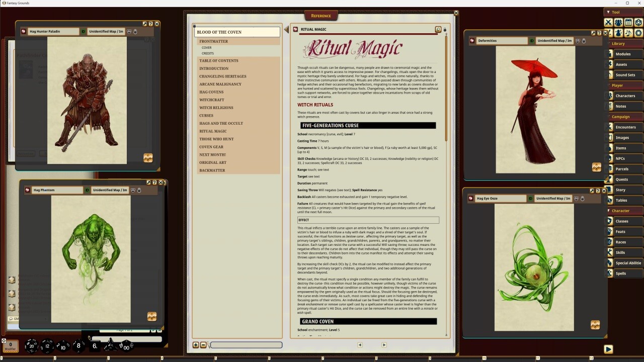Select the Reference tab
This screenshot has width=644, height=362.
[x=320, y=16]
